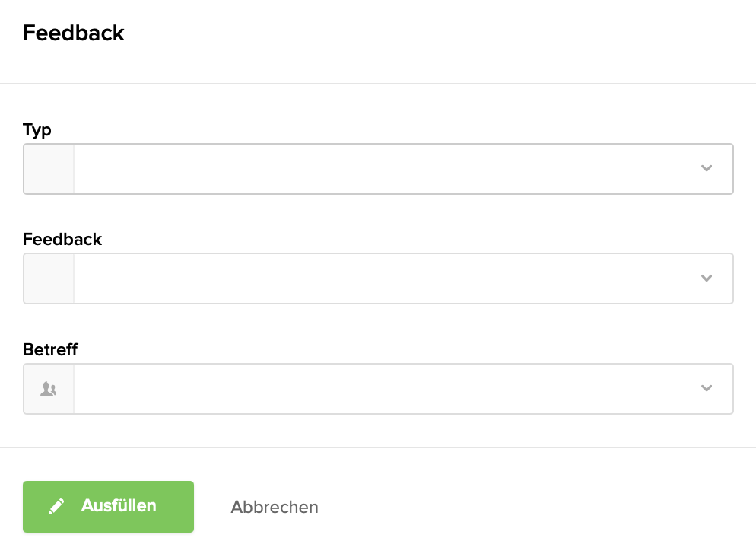Click the Betreff field label
The image size is (756, 554).
50,349
